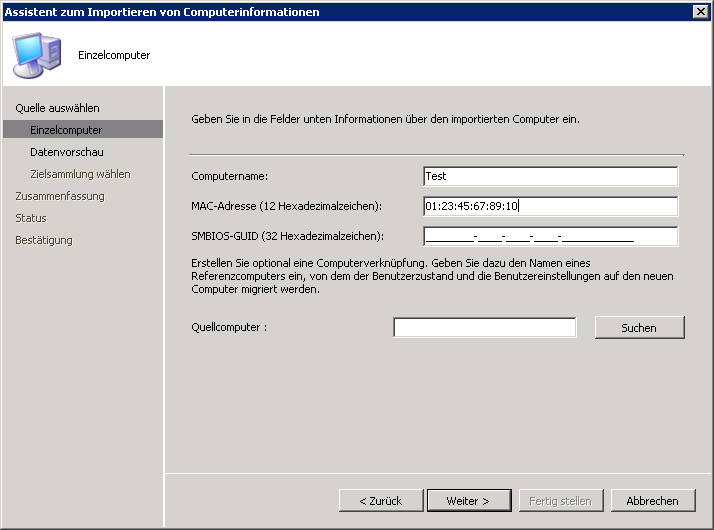
Task: Select 'Einzelcomputer' in the left navigation
Action: [66, 130]
